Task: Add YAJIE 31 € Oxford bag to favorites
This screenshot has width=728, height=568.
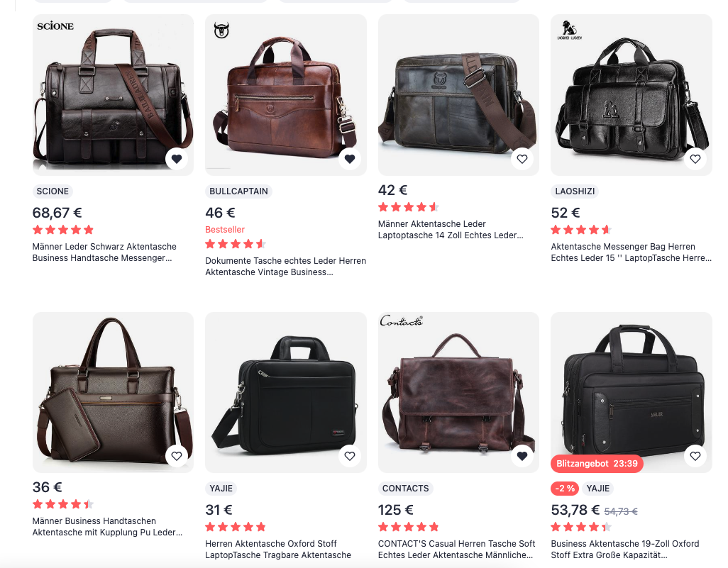Action: tap(350, 456)
